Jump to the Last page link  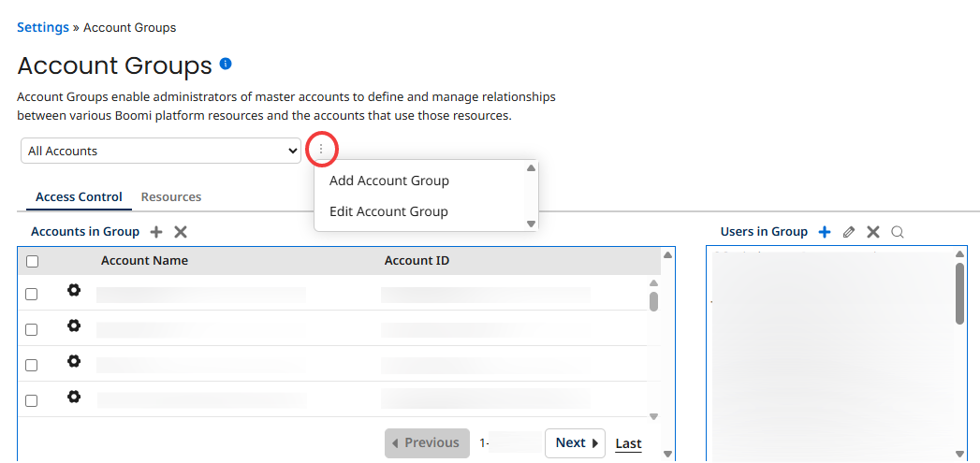point(628,443)
